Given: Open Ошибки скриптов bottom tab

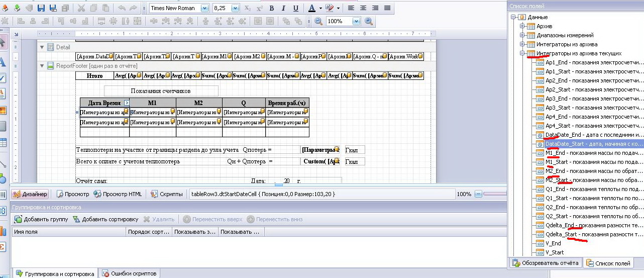Looking at the screenshot, I should tap(129, 273).
